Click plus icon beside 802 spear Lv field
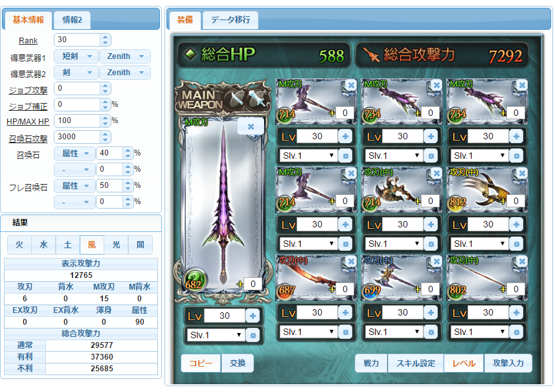 (516, 312)
